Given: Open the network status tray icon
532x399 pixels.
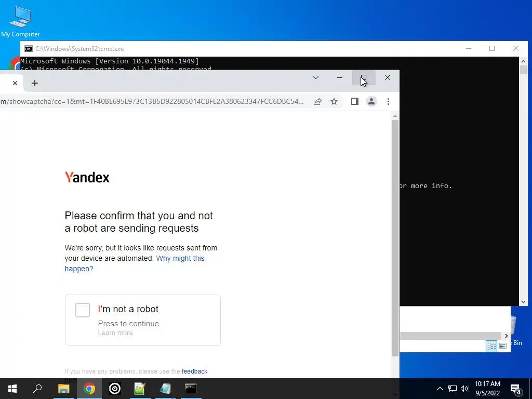Looking at the screenshot, I should pos(453,389).
